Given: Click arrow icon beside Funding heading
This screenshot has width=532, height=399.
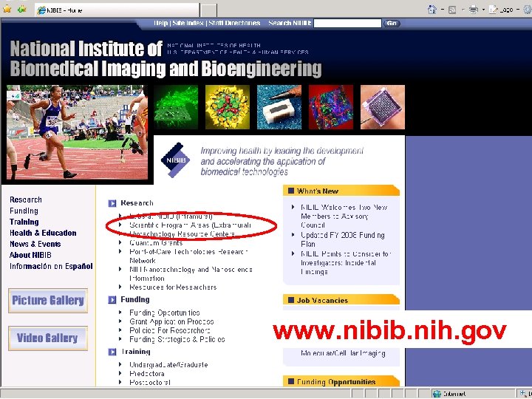Looking at the screenshot, I should point(112,300).
